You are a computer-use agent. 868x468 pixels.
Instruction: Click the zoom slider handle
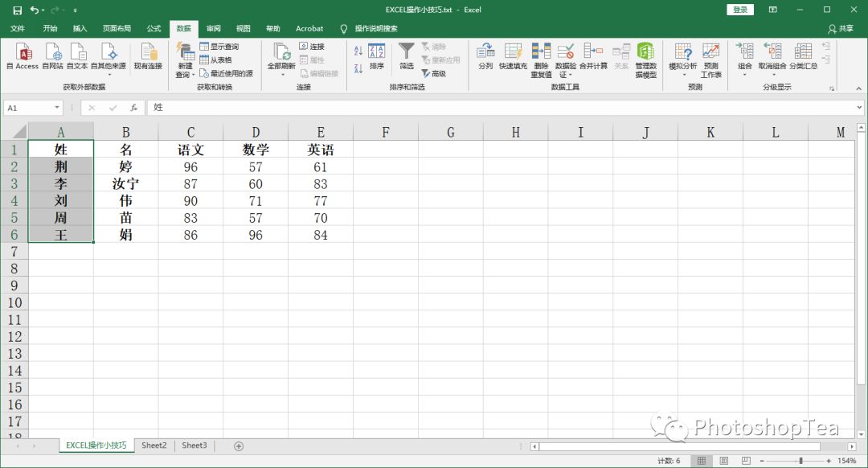(x=800, y=461)
